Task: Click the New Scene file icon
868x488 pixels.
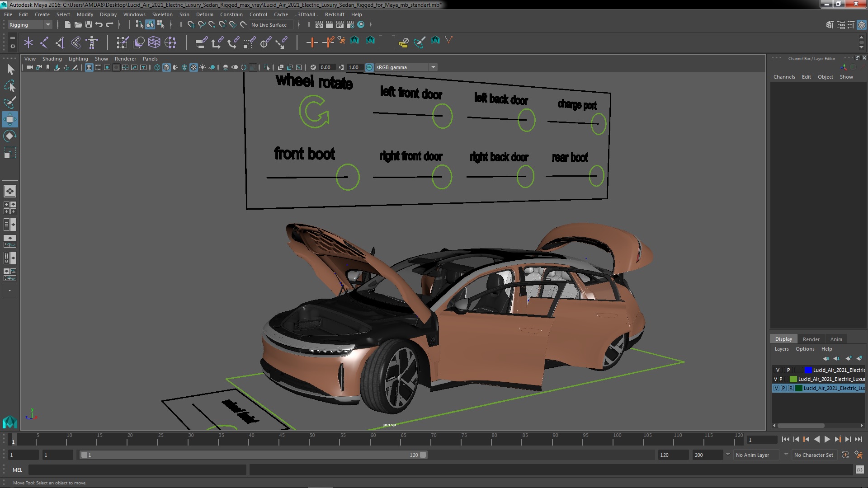Action: pyautogui.click(x=68, y=24)
